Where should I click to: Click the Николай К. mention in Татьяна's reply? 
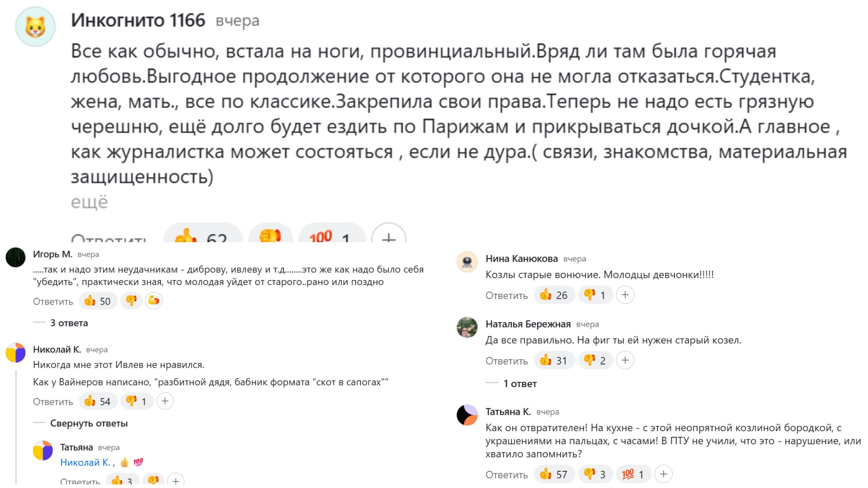85,462
